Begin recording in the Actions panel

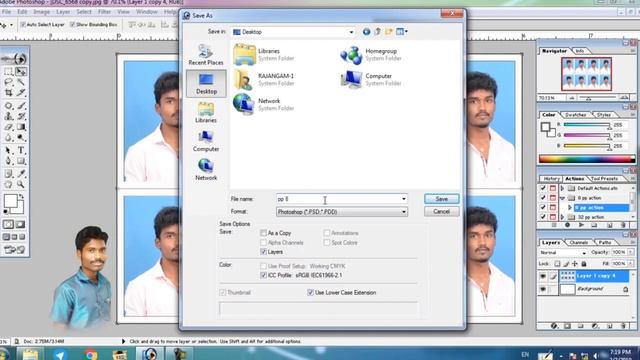point(567,225)
